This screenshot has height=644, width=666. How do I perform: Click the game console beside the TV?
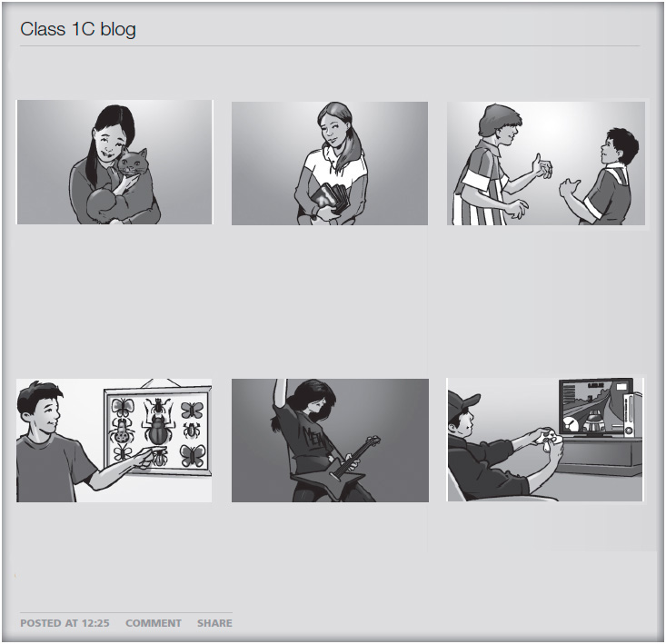click(x=630, y=416)
